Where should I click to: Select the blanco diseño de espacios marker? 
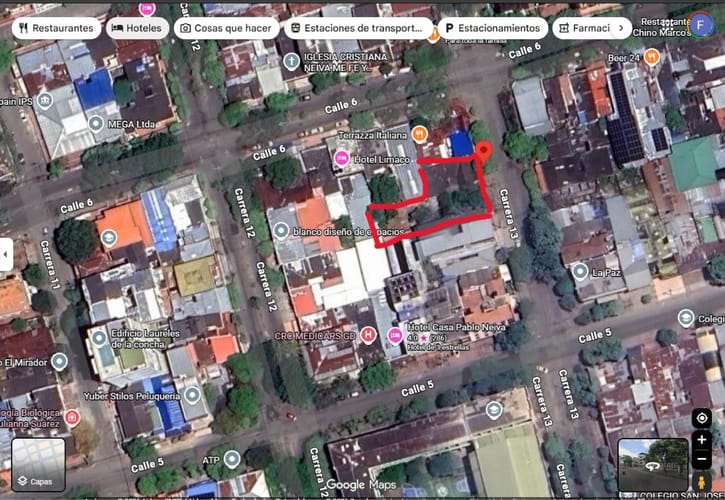(x=281, y=231)
